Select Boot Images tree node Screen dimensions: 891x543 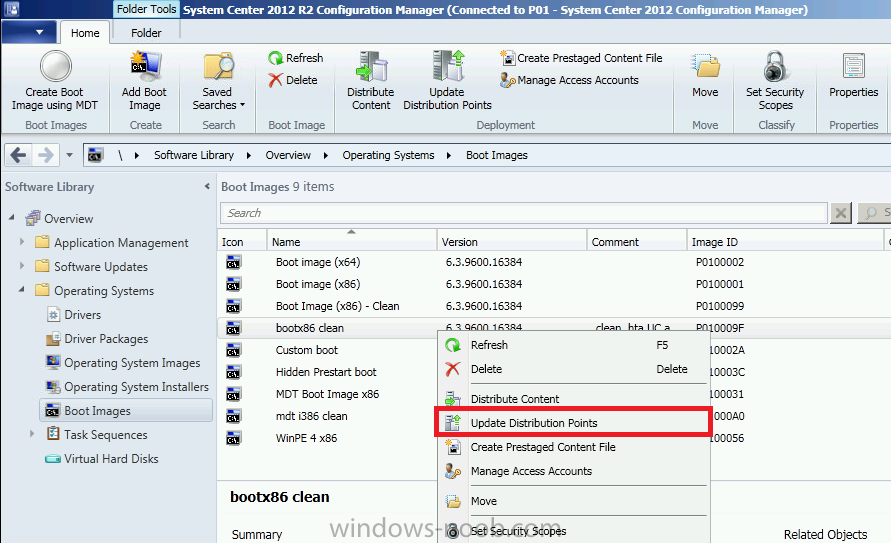(126, 411)
